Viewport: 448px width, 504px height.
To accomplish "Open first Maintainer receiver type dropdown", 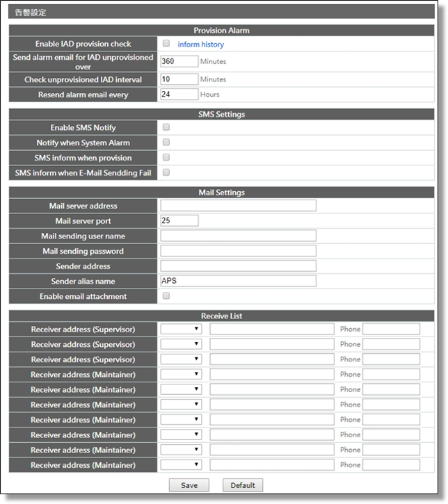I will pyautogui.click(x=181, y=374).
